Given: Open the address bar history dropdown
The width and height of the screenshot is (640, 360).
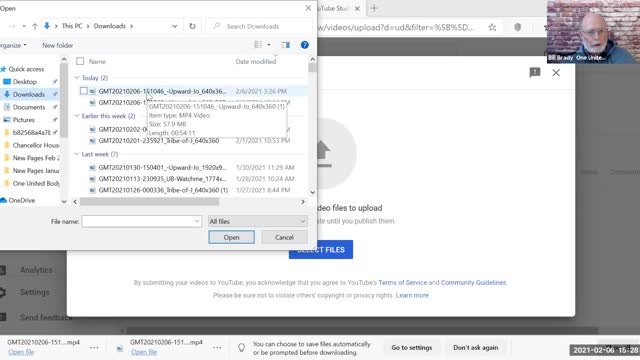Looking at the screenshot, I should [175, 26].
